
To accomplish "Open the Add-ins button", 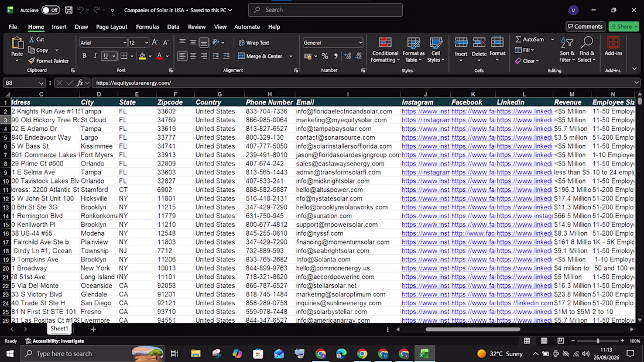I will (613, 46).
